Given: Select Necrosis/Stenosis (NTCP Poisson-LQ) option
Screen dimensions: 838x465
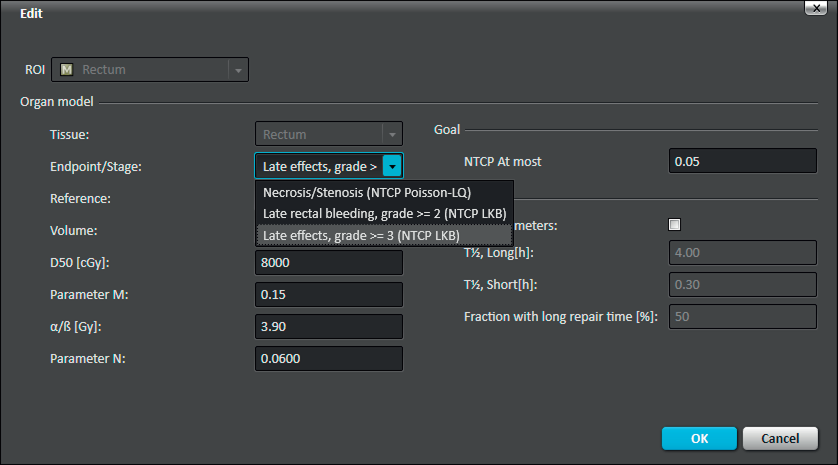Looking at the screenshot, I should pyautogui.click(x=384, y=192).
